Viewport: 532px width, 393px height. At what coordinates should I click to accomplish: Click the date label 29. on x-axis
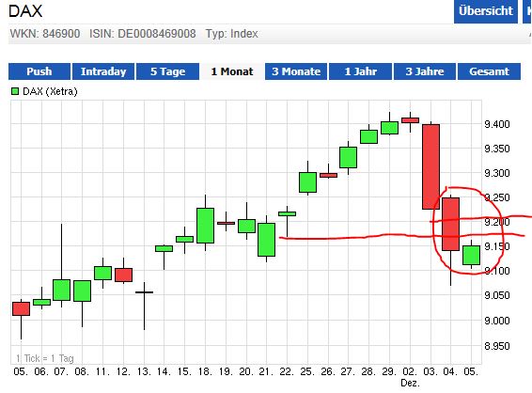(x=389, y=371)
